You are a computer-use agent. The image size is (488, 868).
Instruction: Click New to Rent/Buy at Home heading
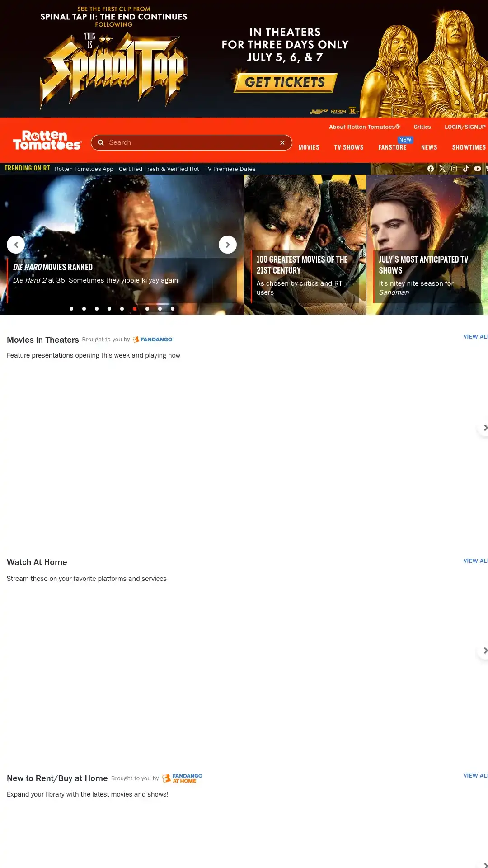(57, 778)
